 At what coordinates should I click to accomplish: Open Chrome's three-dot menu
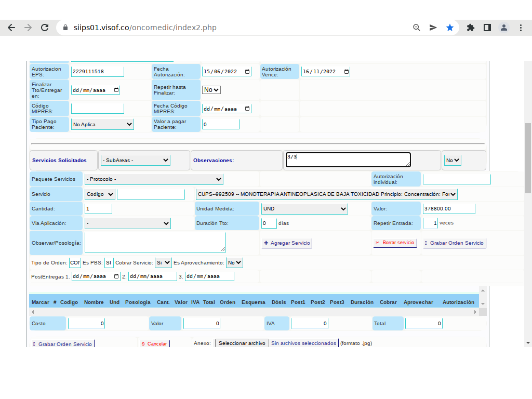[x=521, y=28]
